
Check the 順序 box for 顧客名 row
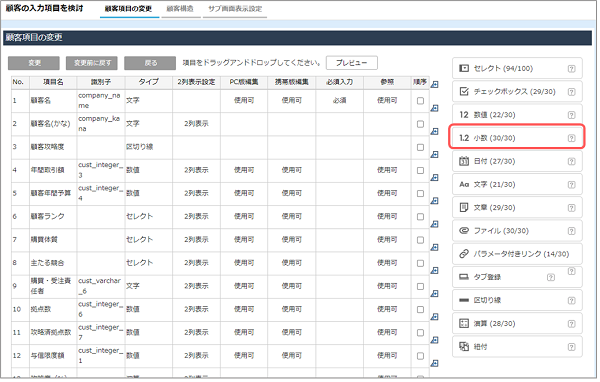[420, 101]
